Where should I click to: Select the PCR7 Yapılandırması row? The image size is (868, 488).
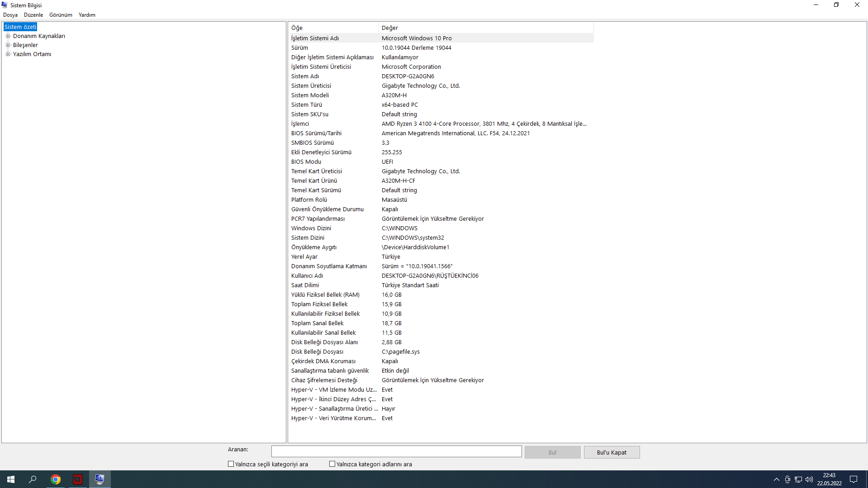tap(441, 219)
